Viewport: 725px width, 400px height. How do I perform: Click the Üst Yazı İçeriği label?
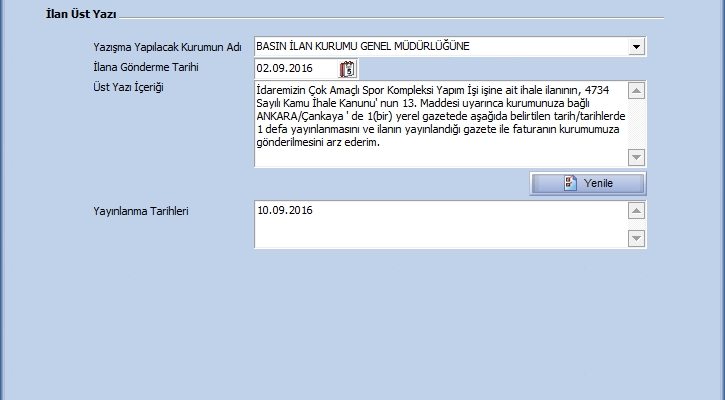[x=127, y=88]
